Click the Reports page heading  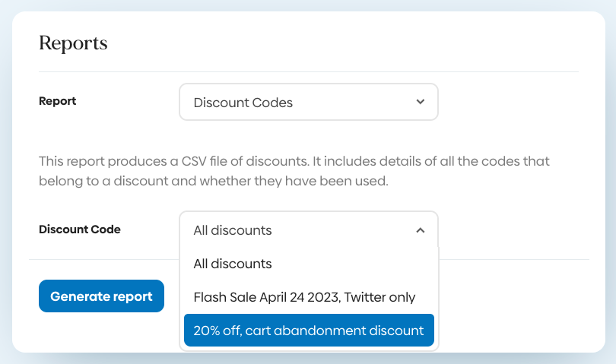pyautogui.click(x=73, y=43)
